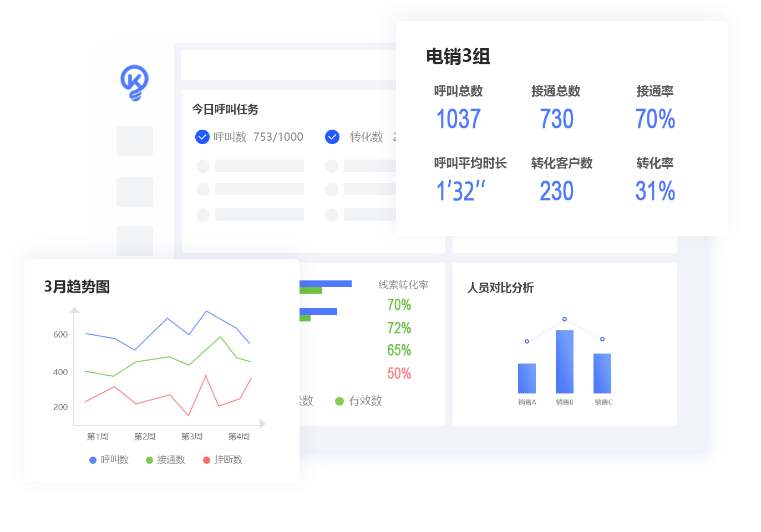Click the 50% red conversion rate
The image size is (761, 532).
(399, 374)
